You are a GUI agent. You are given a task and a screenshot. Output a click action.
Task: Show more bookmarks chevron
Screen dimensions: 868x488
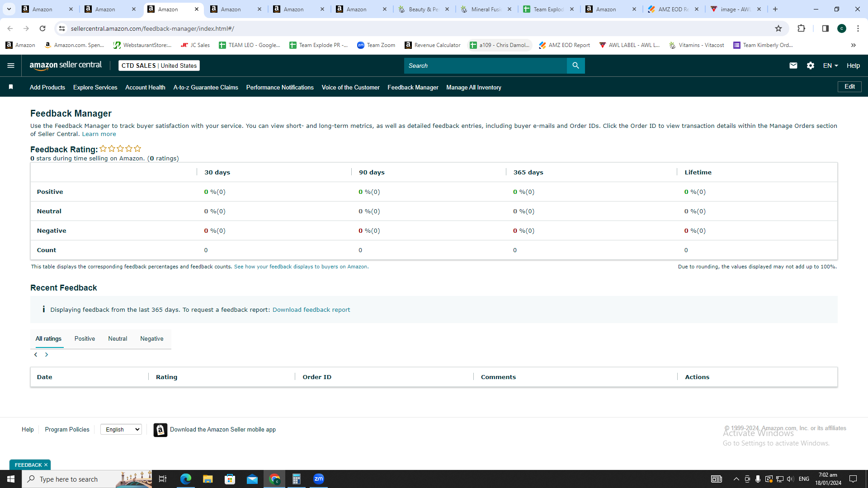pos(854,45)
